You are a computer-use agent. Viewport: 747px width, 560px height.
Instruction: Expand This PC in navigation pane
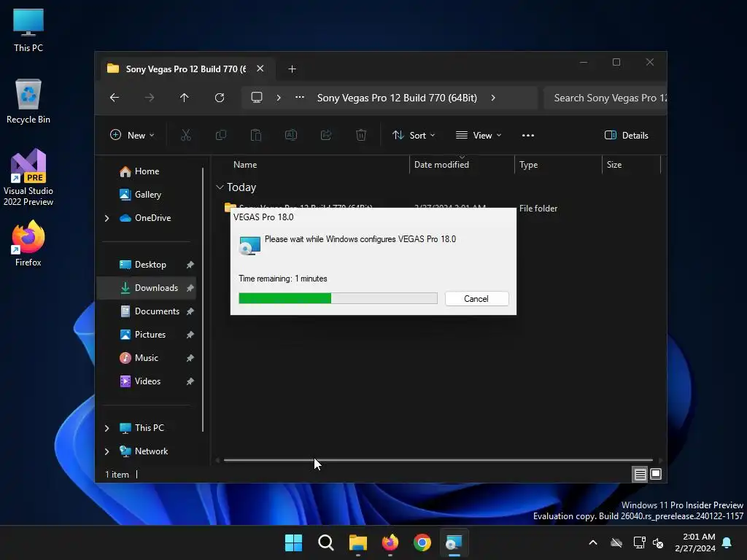click(107, 428)
